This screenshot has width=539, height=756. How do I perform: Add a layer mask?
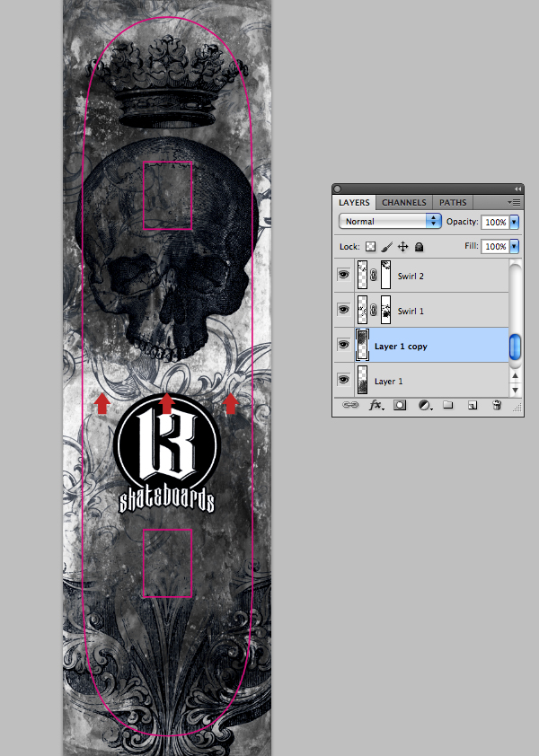tap(400, 405)
